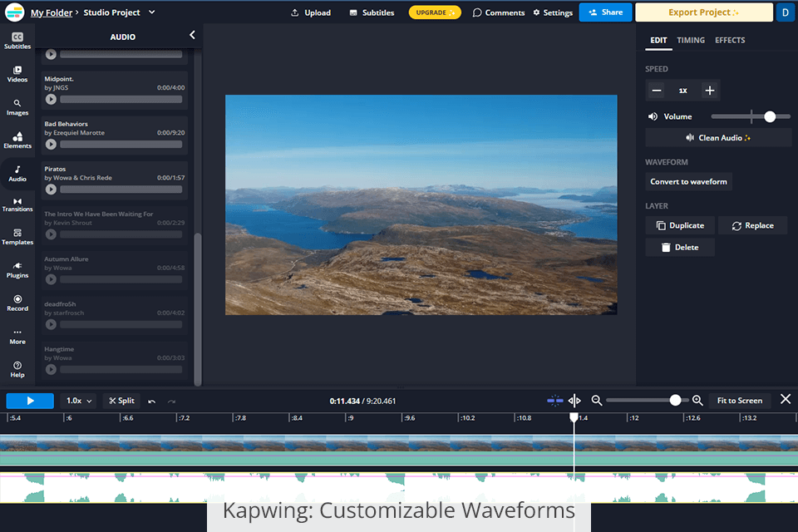Switch to the EFFECTS tab
Image resolution: width=798 pixels, height=532 pixels.
point(730,40)
